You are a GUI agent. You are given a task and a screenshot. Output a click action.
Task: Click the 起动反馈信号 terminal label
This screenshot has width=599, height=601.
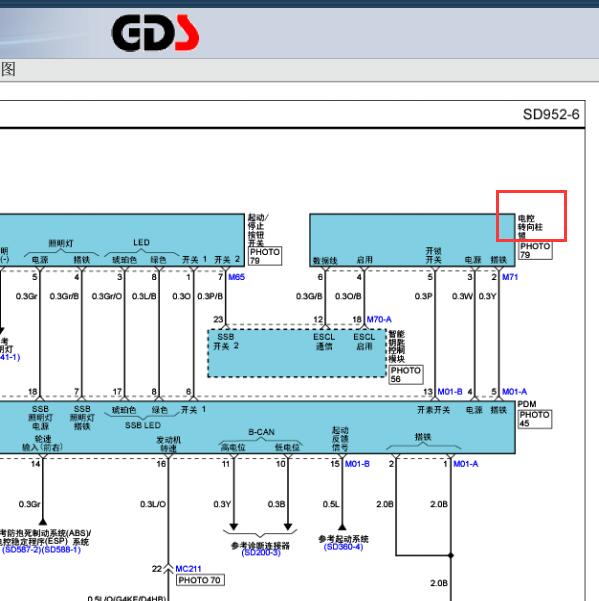(340, 439)
